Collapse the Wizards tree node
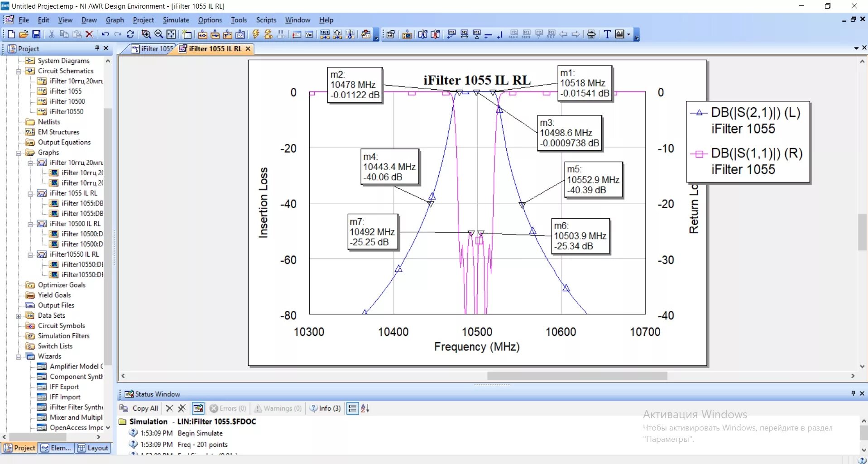 (19, 356)
